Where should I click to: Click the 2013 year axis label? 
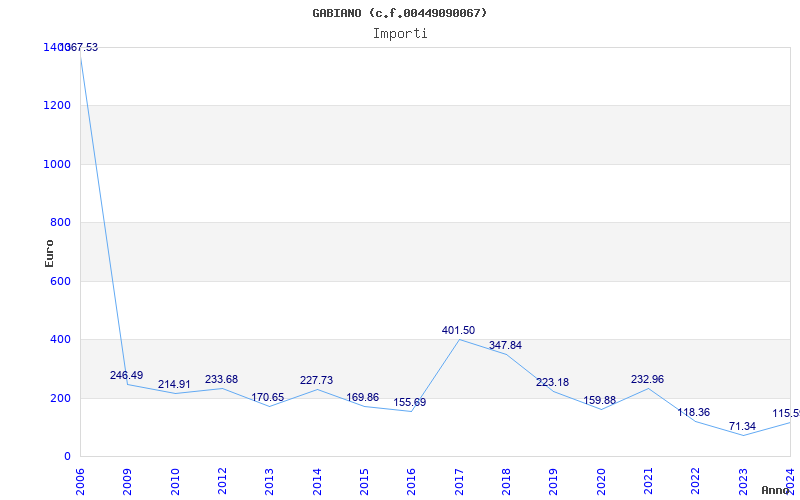pyautogui.click(x=269, y=481)
